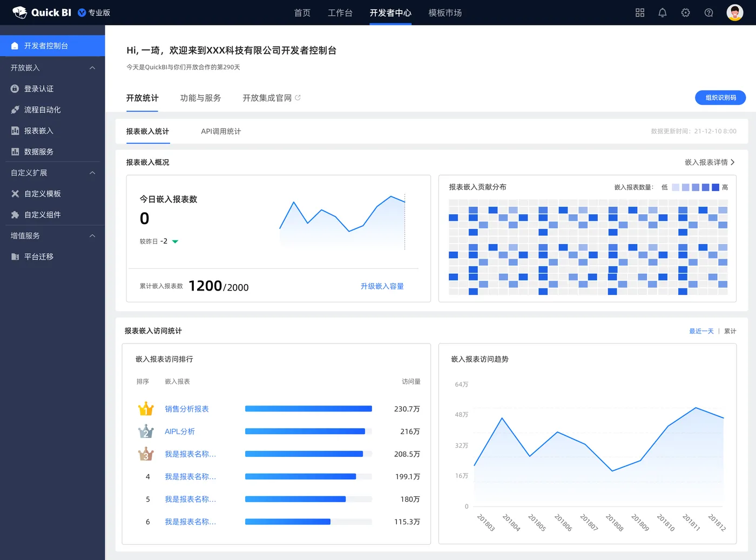Click the 平台迁移 sidebar icon

click(x=15, y=257)
